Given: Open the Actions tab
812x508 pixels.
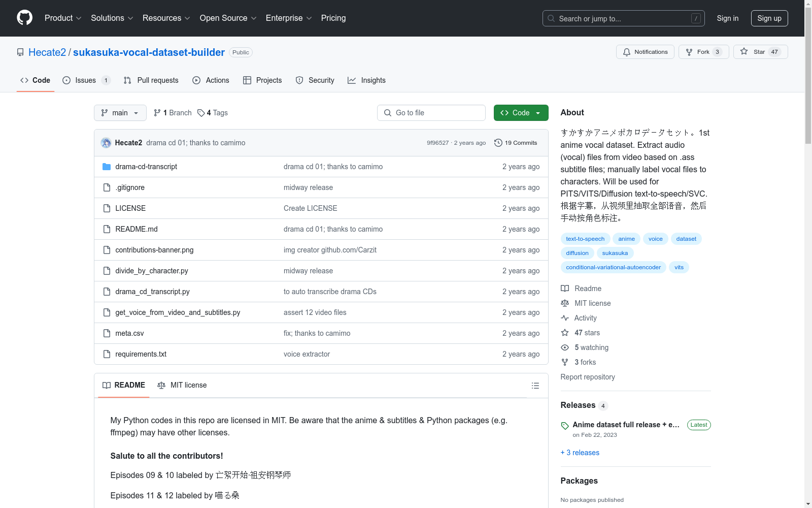Looking at the screenshot, I should pyautogui.click(x=211, y=80).
